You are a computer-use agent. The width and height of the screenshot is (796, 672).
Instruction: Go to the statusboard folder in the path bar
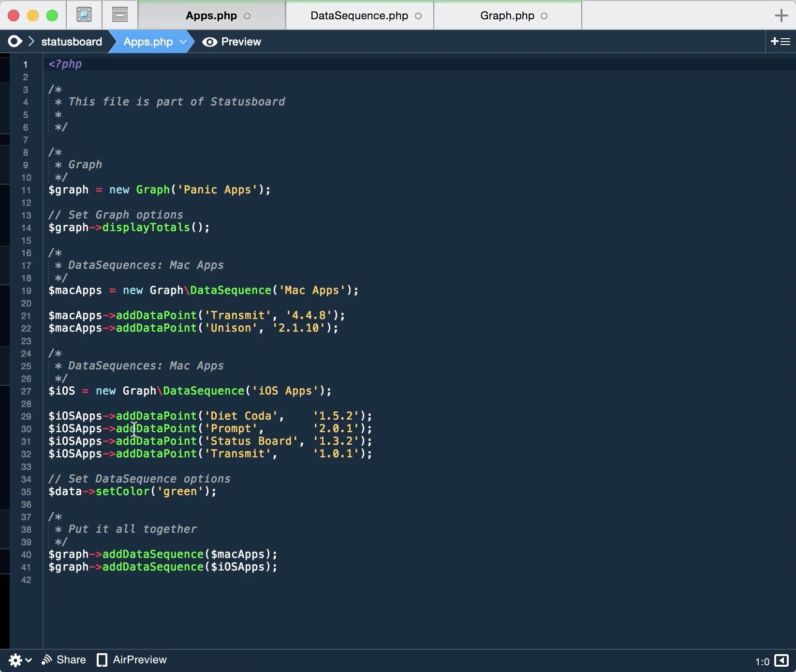(x=72, y=42)
